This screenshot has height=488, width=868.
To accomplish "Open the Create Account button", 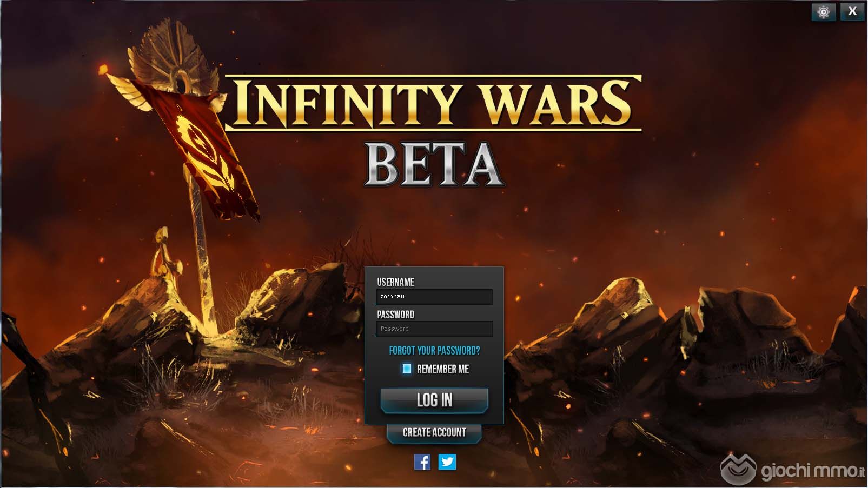I will pyautogui.click(x=434, y=432).
